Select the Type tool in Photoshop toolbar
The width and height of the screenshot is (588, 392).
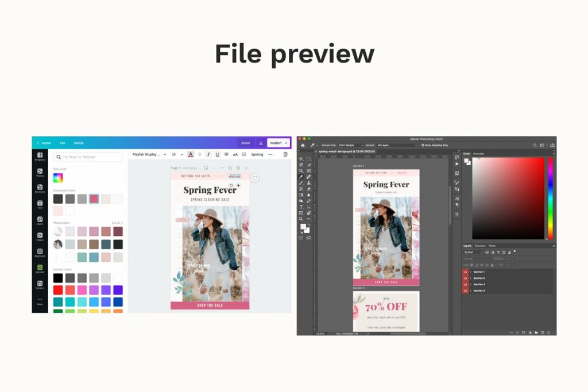click(x=301, y=207)
